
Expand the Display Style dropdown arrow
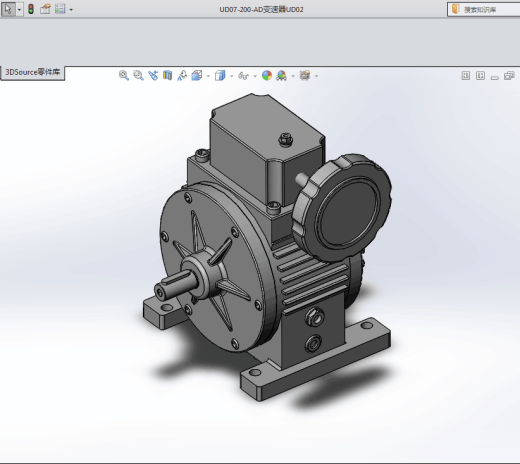coord(232,76)
